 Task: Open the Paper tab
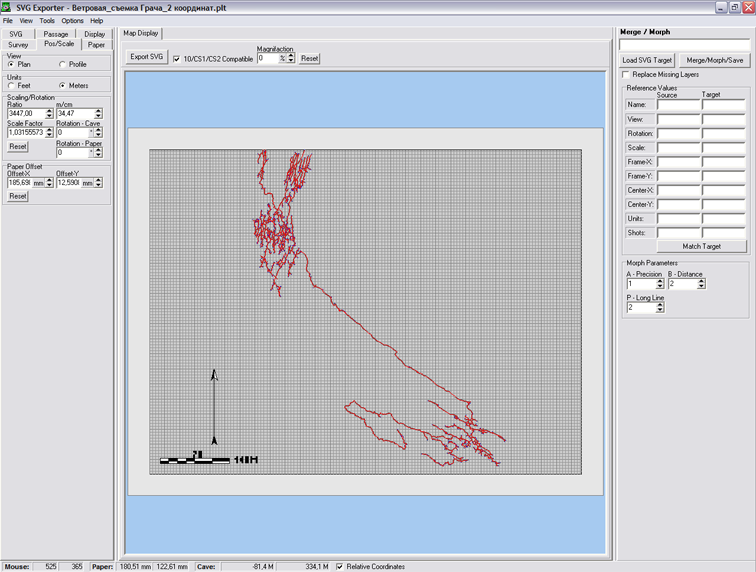(96, 45)
